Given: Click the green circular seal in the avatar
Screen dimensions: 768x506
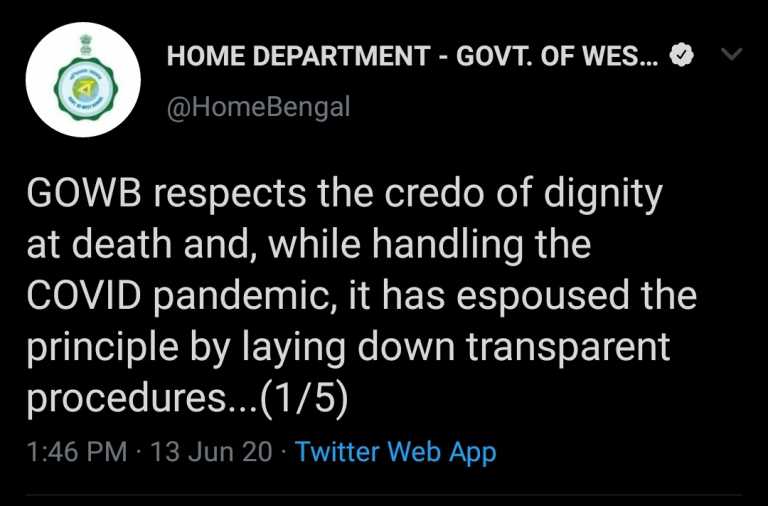Looking at the screenshot, I should click(x=86, y=91).
